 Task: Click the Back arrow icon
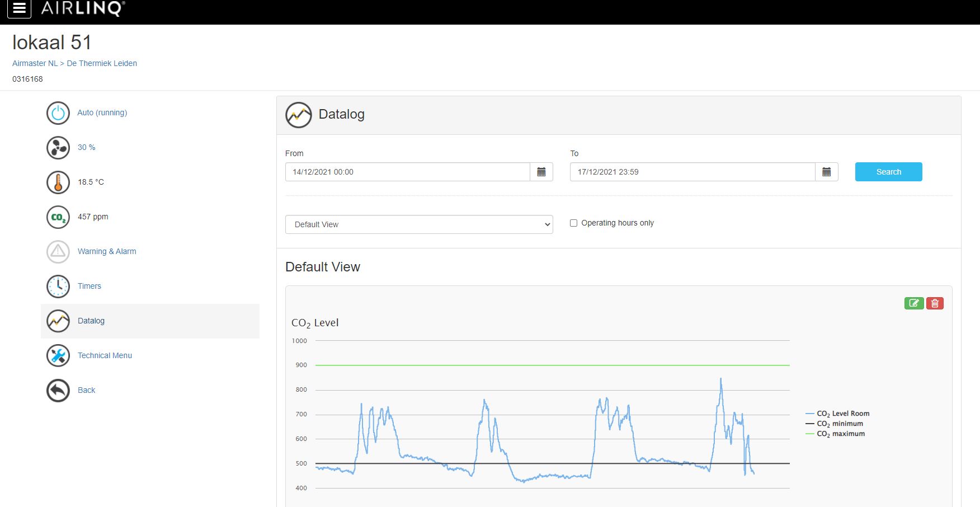coord(58,391)
